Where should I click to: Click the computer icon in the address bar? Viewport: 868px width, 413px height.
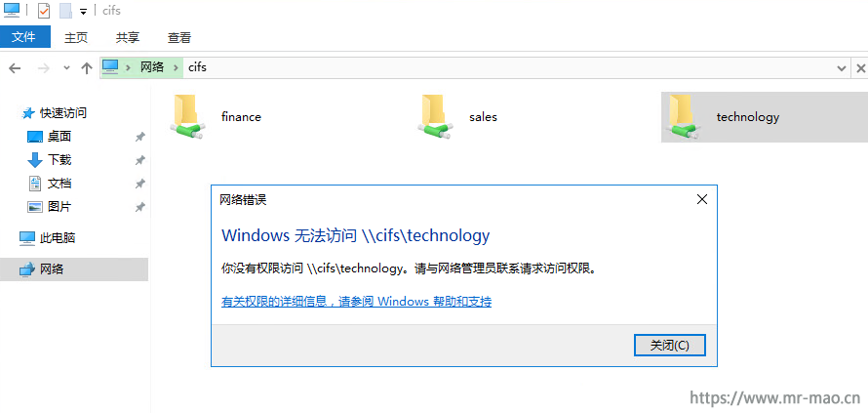[x=110, y=67]
